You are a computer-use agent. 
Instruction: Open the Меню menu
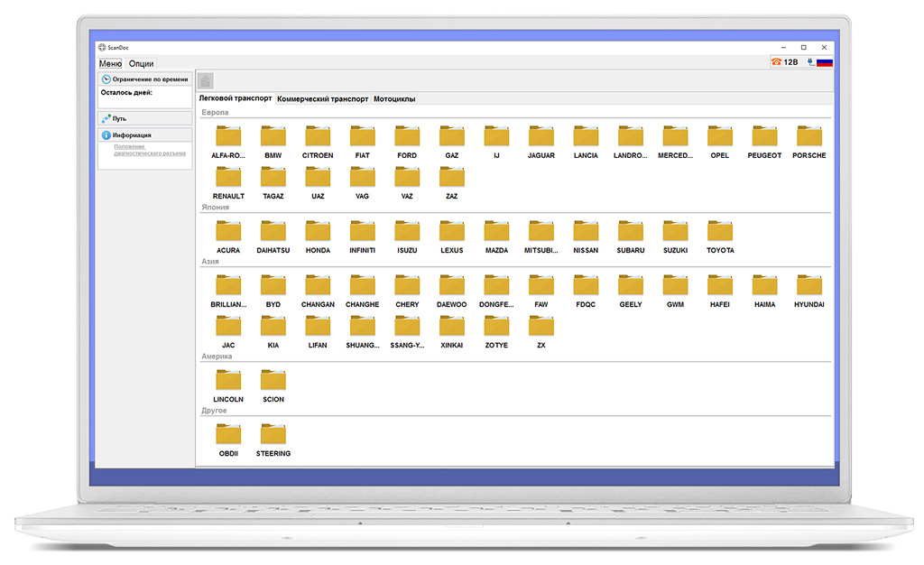pyautogui.click(x=110, y=63)
